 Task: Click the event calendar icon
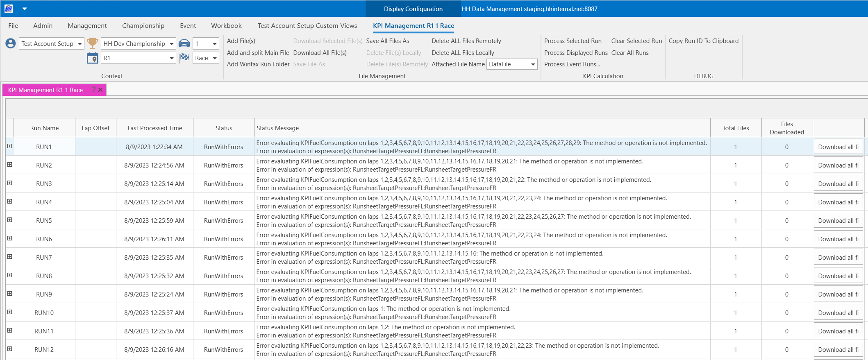point(93,58)
